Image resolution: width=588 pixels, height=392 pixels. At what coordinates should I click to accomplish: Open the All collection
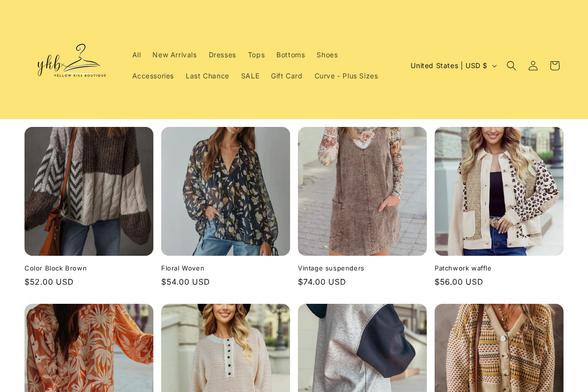click(136, 54)
